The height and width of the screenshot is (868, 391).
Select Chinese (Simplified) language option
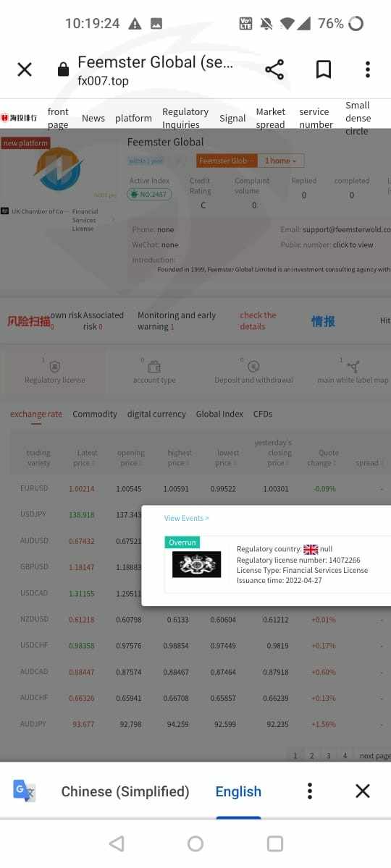pos(125,791)
